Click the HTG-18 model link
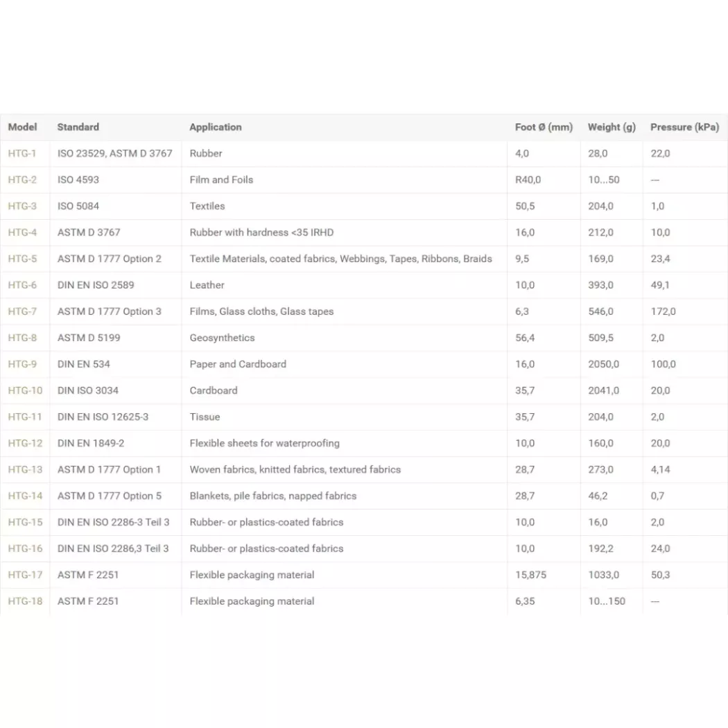 pos(25,601)
